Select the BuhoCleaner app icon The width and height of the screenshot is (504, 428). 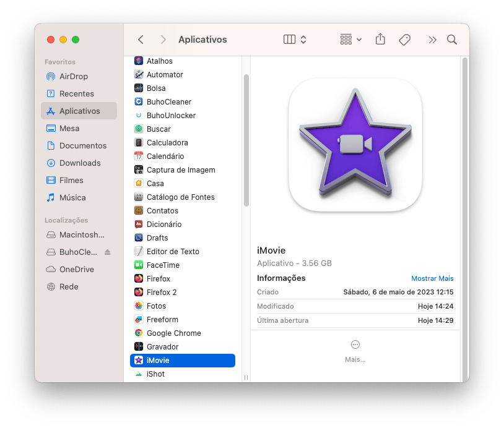point(139,102)
